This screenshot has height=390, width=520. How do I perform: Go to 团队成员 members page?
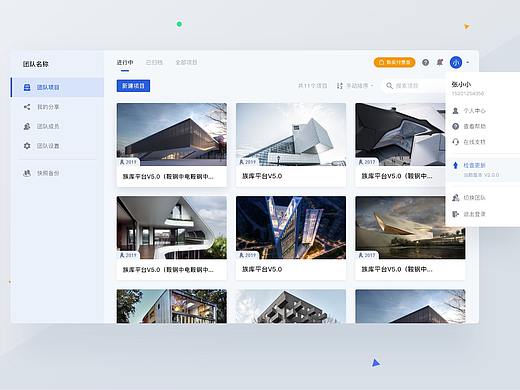pyautogui.click(x=57, y=126)
